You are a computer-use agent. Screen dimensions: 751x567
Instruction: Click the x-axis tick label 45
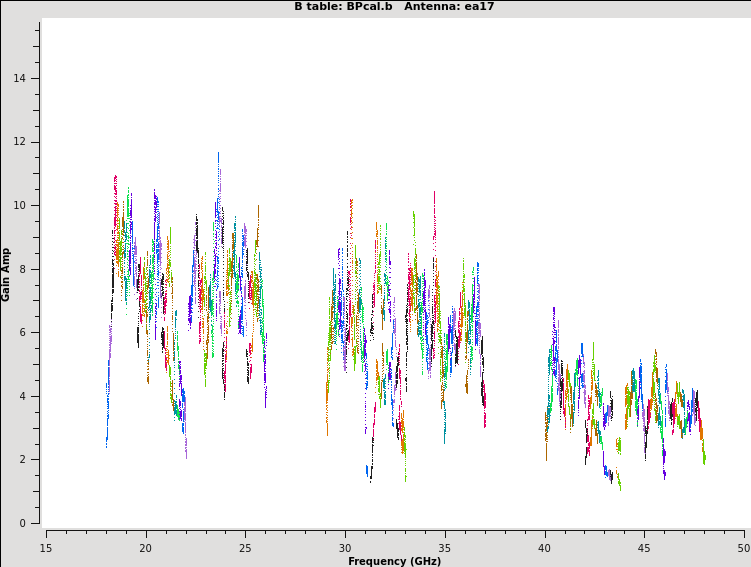[x=645, y=548]
